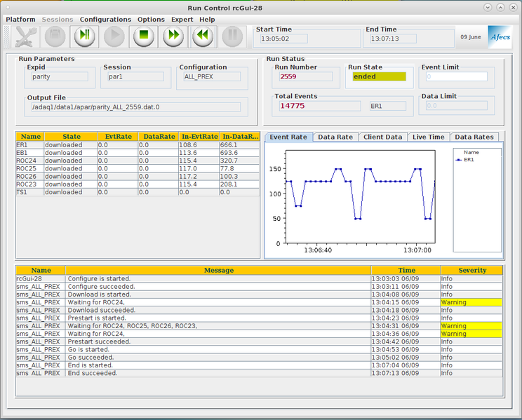Open the Sessions menu
The width and height of the screenshot is (522, 420).
(x=58, y=20)
